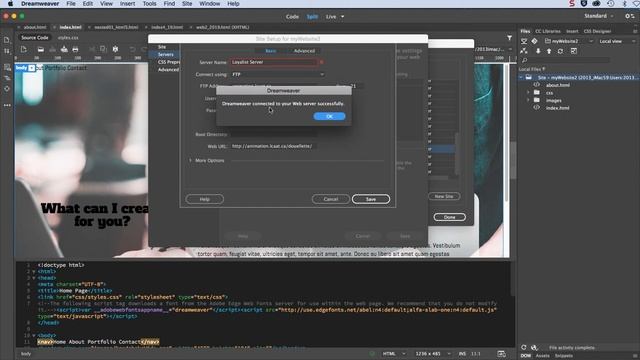Select about.html in the Files panel

[558, 85]
